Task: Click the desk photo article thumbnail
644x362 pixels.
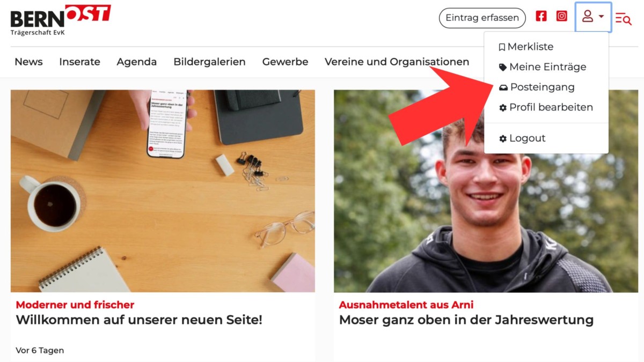Action: pos(163,191)
